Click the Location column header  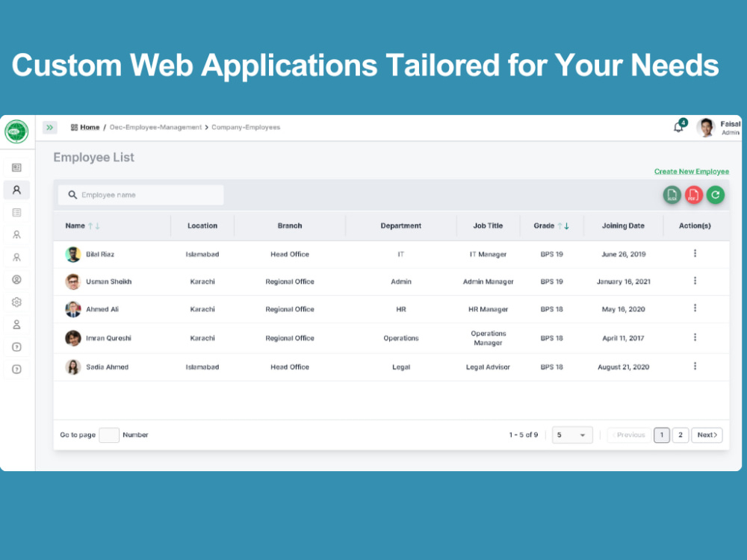202,225
